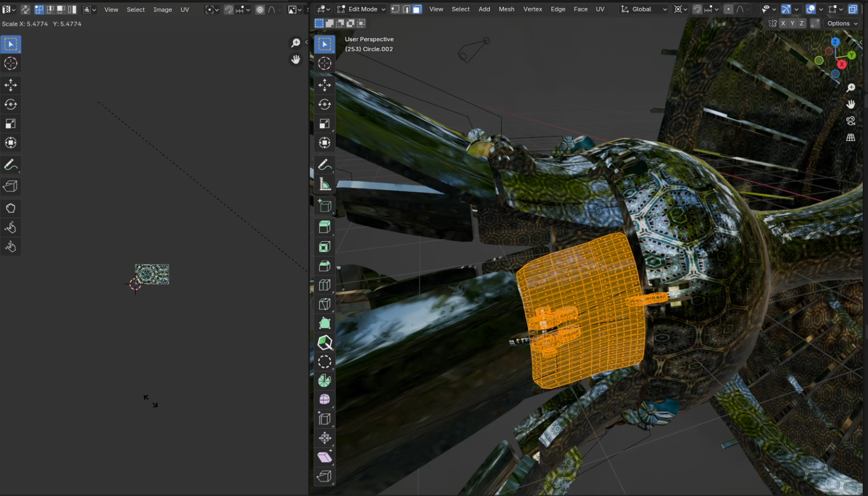Open the Global transform orientation dropdown
The width and height of the screenshot is (868, 496).
[644, 9]
